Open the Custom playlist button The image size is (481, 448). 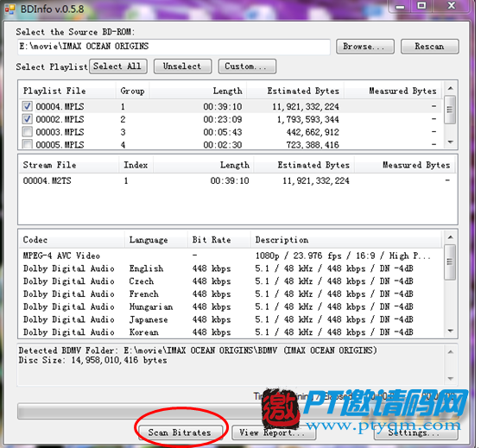point(247,66)
